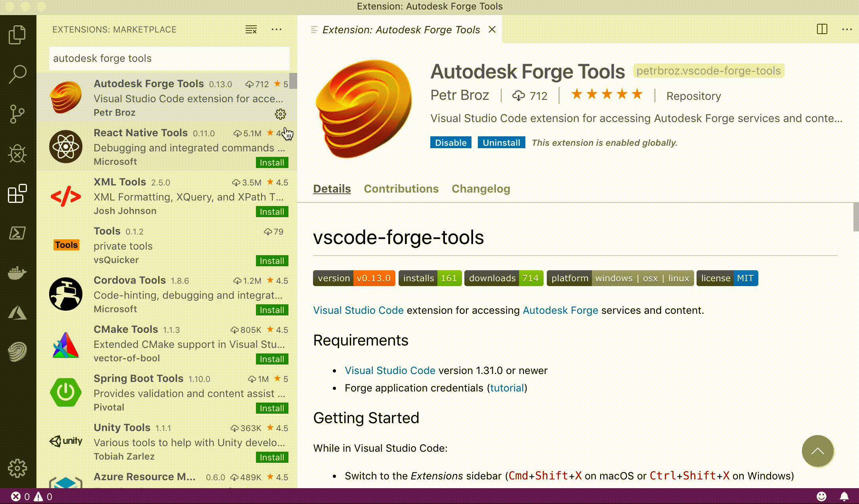
Task: Click the Autodesk Forge link in description
Action: (x=560, y=310)
